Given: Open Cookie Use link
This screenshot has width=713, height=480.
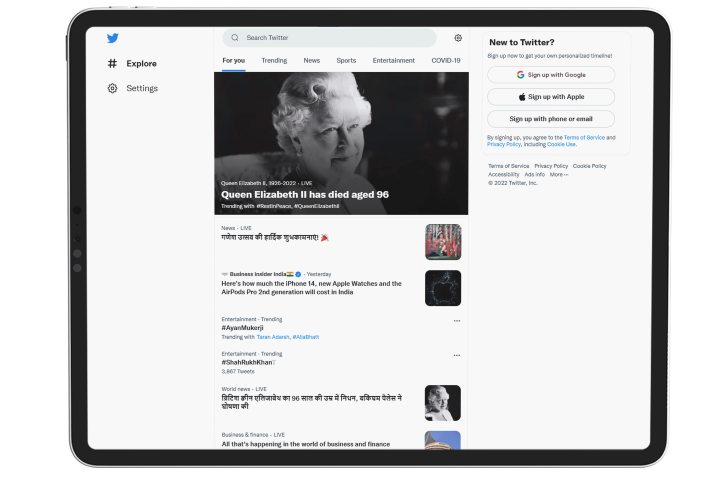Looking at the screenshot, I should 562,145.
